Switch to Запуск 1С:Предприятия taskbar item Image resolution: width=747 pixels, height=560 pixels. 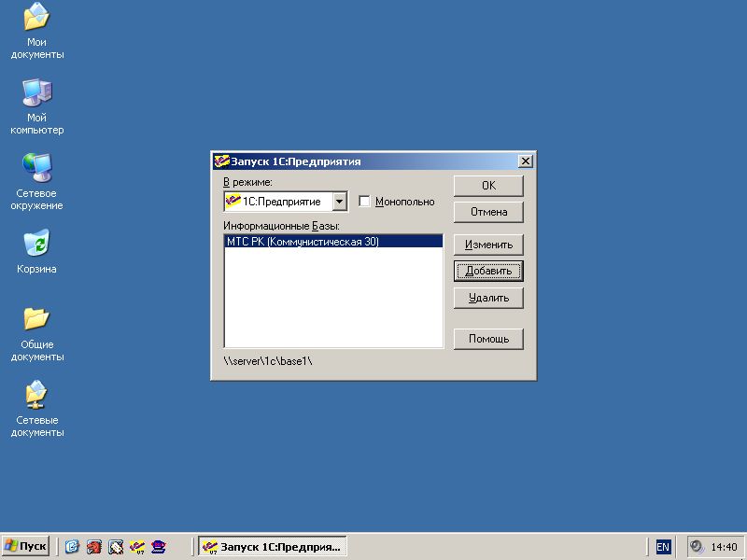[272, 547]
